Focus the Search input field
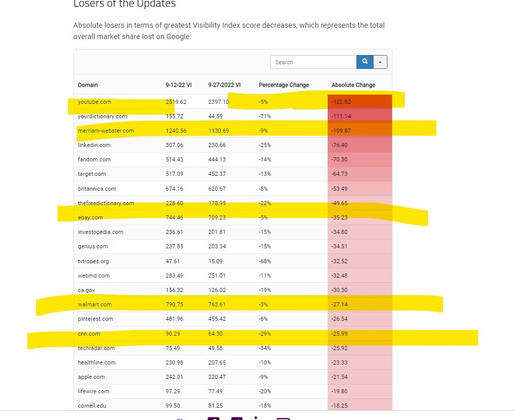This screenshot has width=515, height=420. 313,62
